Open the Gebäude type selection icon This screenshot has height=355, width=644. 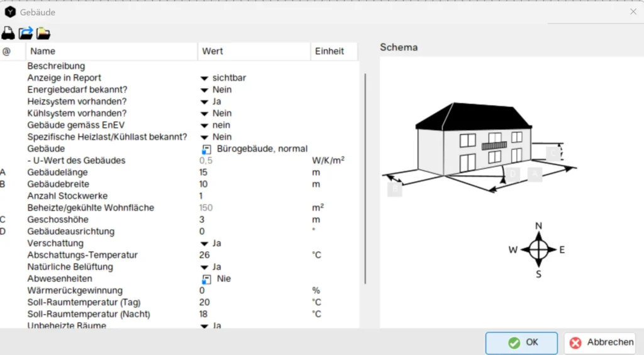click(206, 149)
